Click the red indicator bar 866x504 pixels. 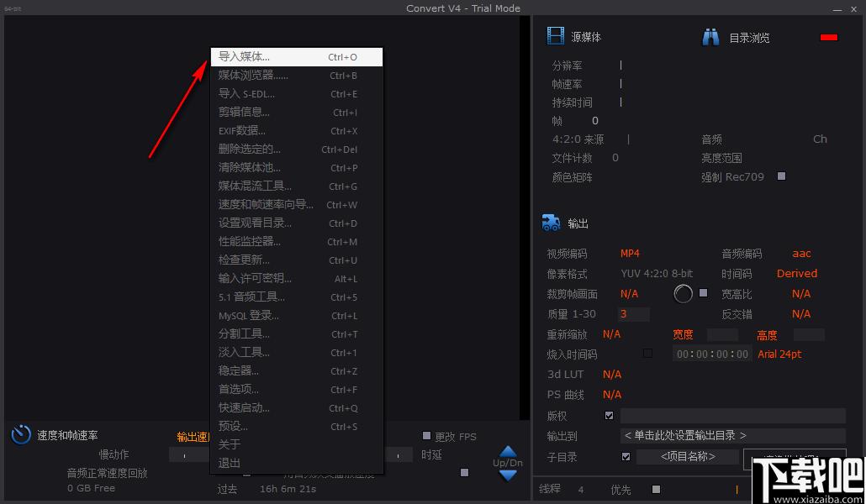(829, 37)
